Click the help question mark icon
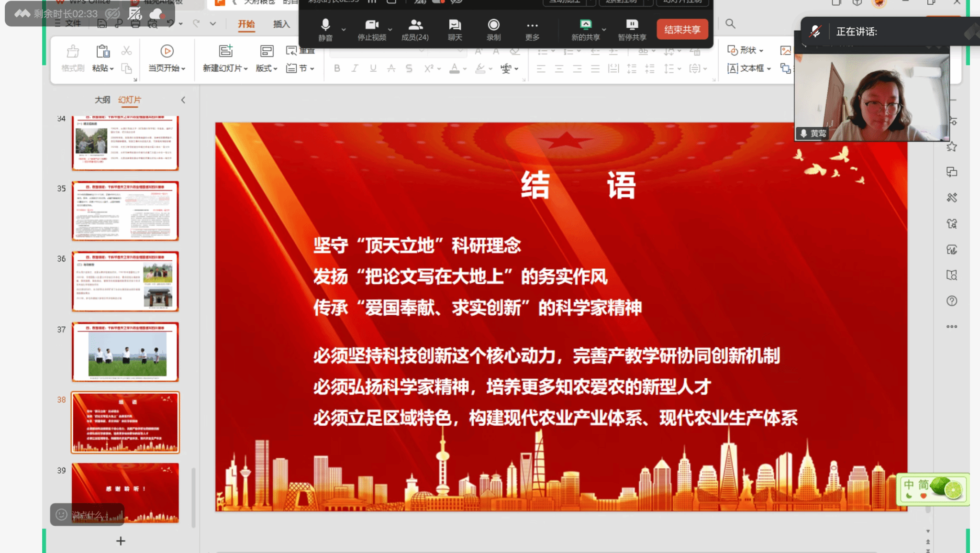980x553 pixels. pos(952,301)
